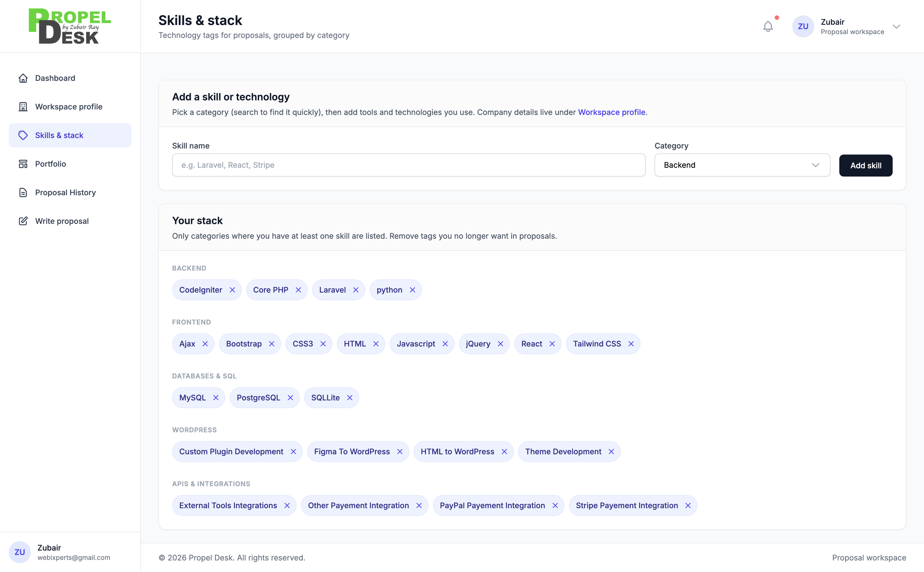Click the Workspace profile building icon

(23, 106)
